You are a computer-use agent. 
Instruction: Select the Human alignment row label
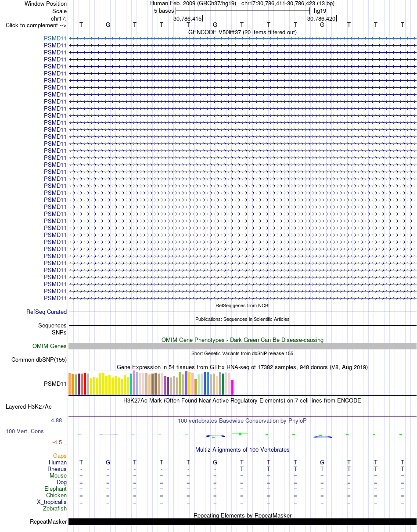[58, 462]
